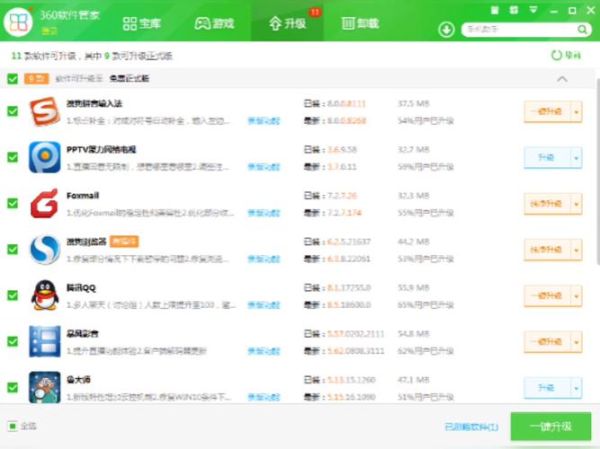Click the PPTV app icon
Viewport: 600px width, 449px height.
45,157
